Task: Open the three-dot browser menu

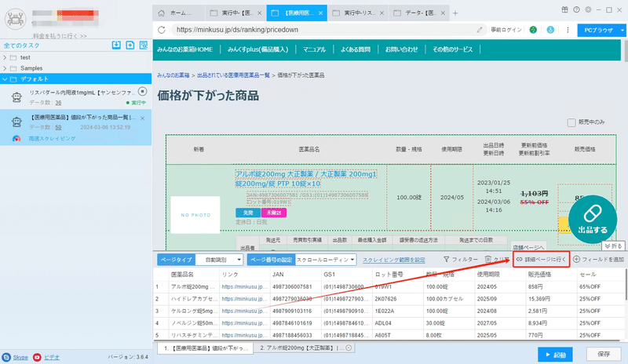Action: point(568,30)
